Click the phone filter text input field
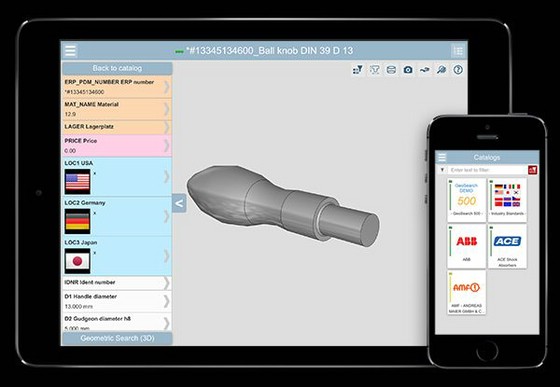Screen dimensions: 560x387 (487, 170)
